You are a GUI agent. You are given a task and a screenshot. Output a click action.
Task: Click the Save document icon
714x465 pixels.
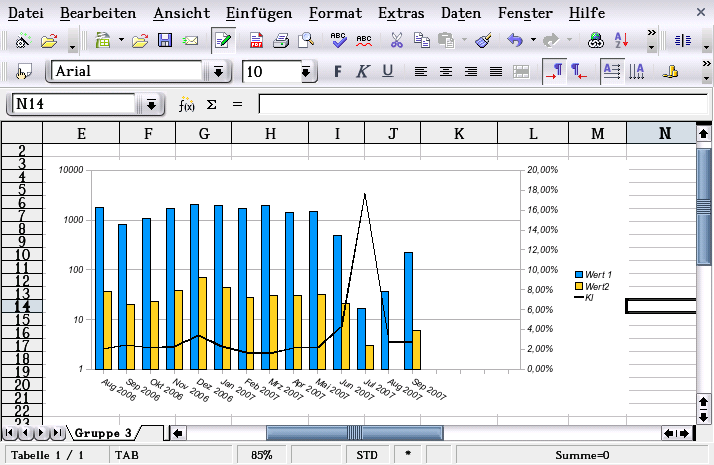pos(165,41)
